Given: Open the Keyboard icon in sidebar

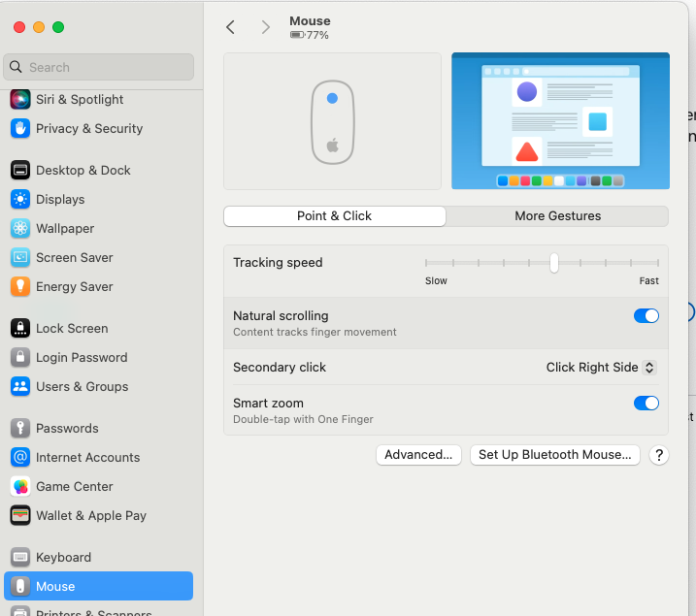Looking at the screenshot, I should coord(20,557).
